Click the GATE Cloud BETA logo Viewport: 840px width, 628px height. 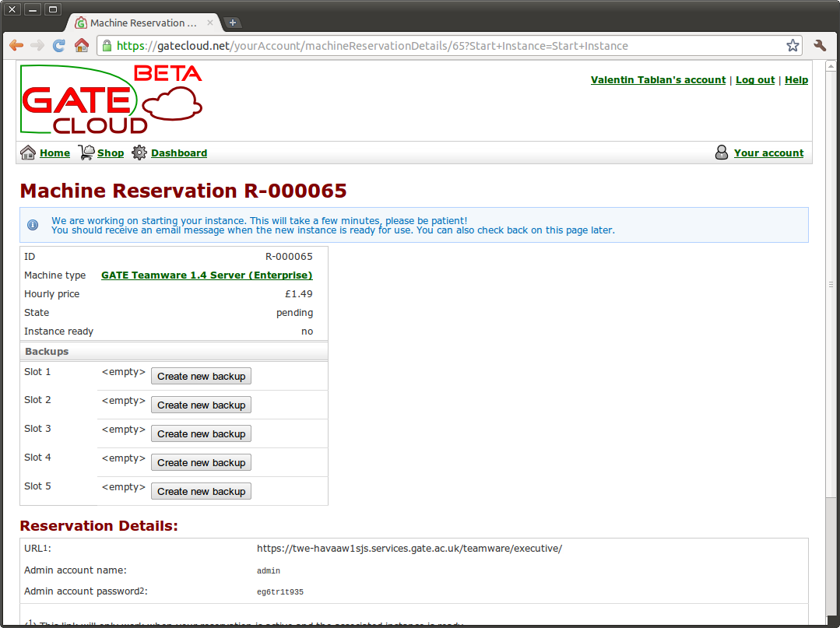(111, 100)
